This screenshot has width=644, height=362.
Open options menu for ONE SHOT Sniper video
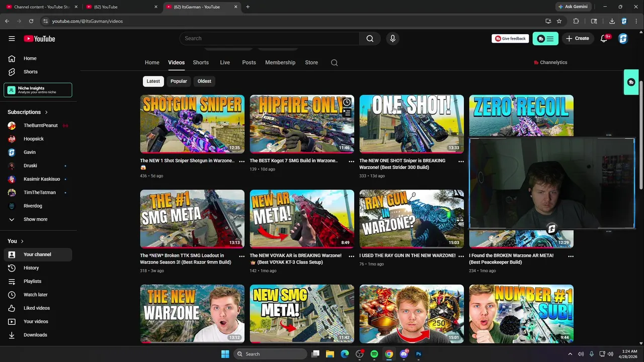click(x=461, y=161)
